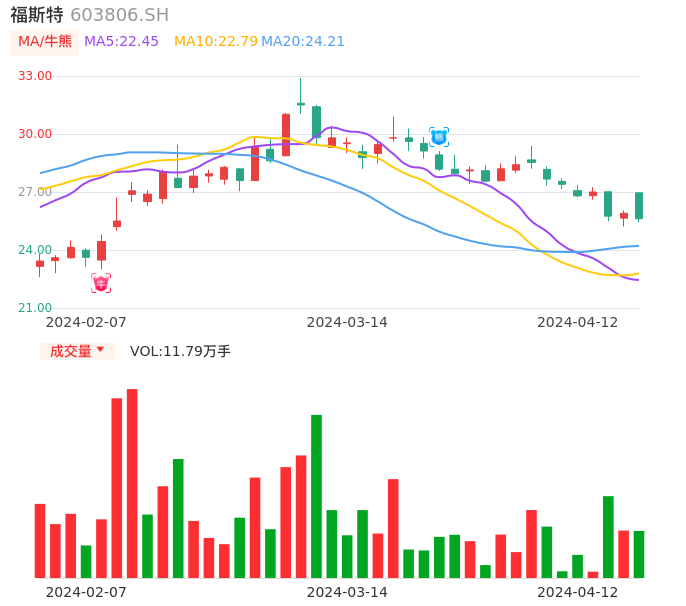Click the 福斯特 stock name title
The image size is (686, 606).
[x=37, y=15]
